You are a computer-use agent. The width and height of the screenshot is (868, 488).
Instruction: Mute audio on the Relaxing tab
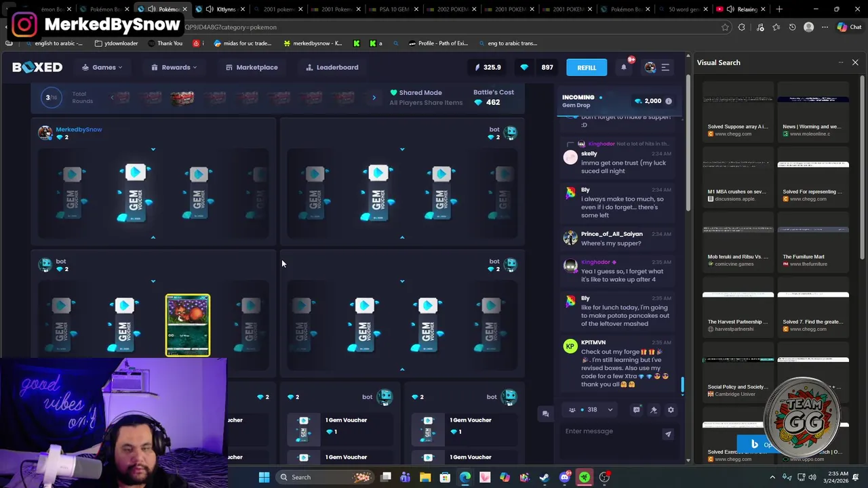tap(730, 9)
